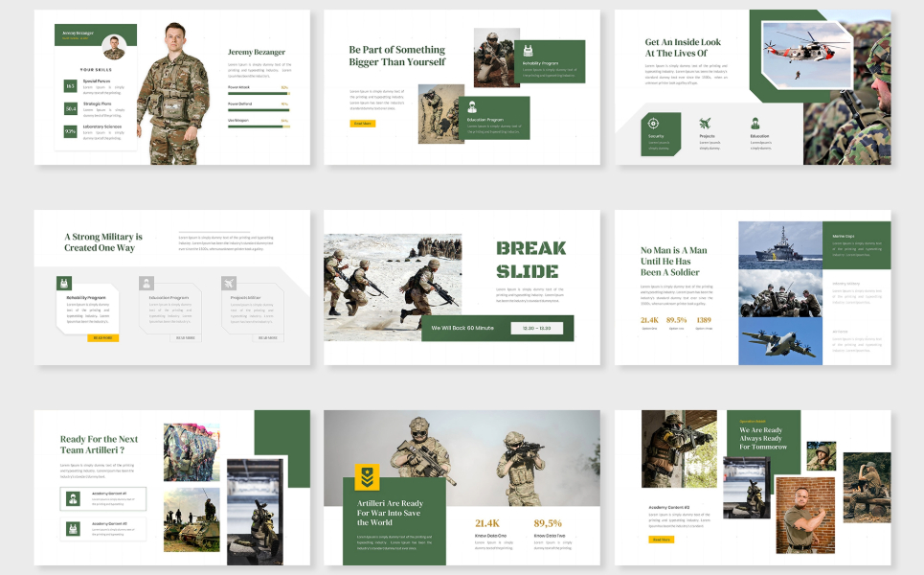Click the warship photo thumbnail
This screenshot has height=575, width=924.
[x=780, y=245]
